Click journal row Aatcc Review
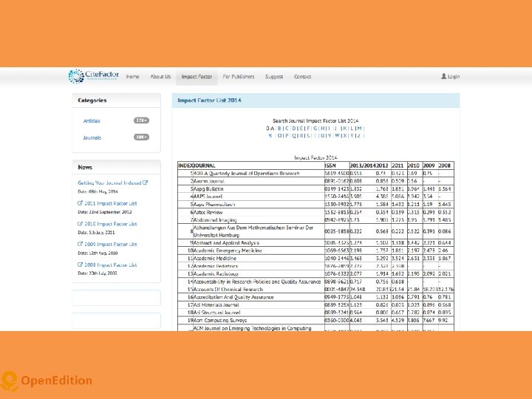Viewport: 532px width, 399px height. pyautogui.click(x=316, y=212)
